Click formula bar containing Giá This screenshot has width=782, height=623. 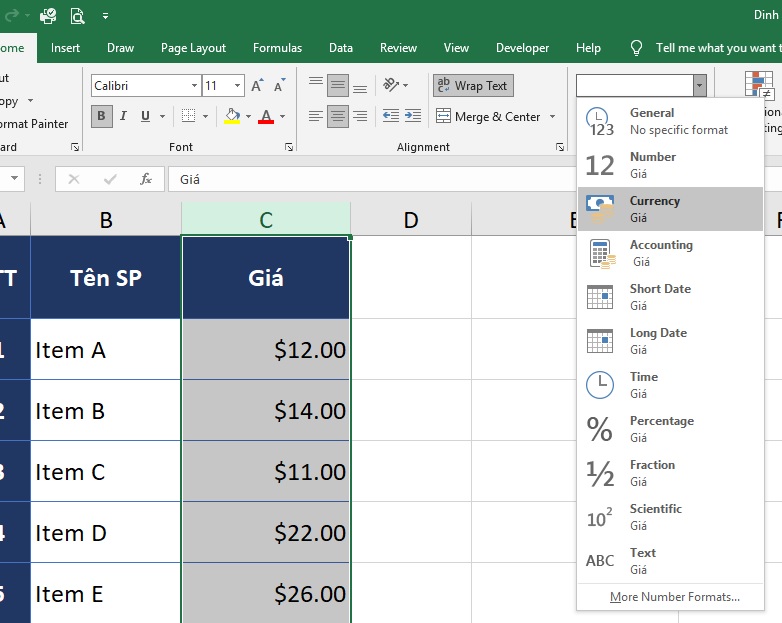coord(372,179)
